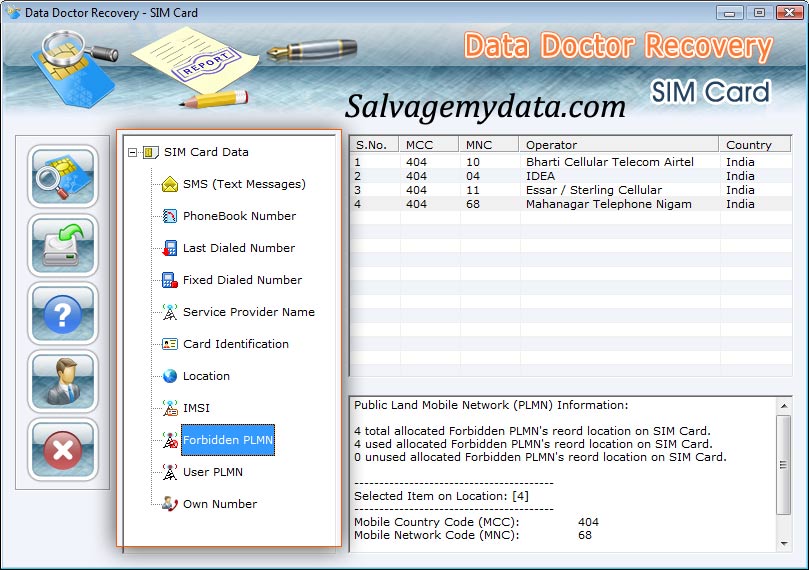Screen dimensions: 809x570
Task: Click India country cell in Mahanagar Telephone Nigam row
Action: (740, 204)
